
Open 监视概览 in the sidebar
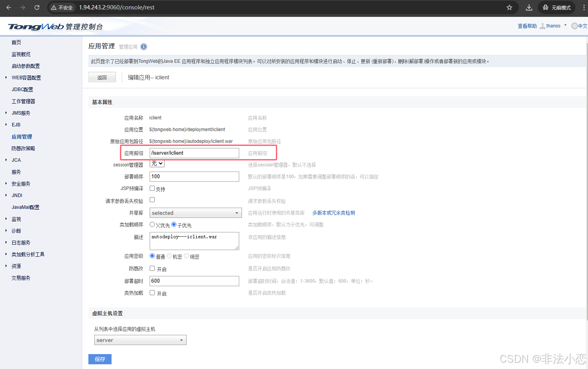pyautogui.click(x=21, y=54)
